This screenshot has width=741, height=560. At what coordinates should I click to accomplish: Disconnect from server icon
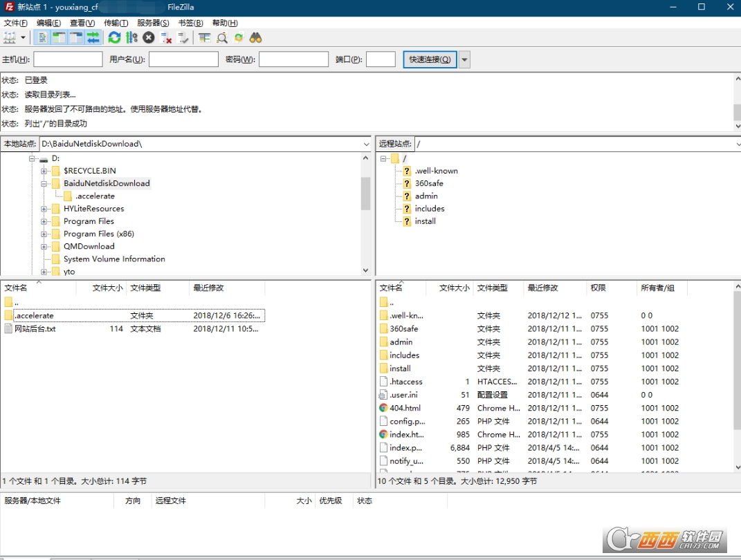click(166, 38)
